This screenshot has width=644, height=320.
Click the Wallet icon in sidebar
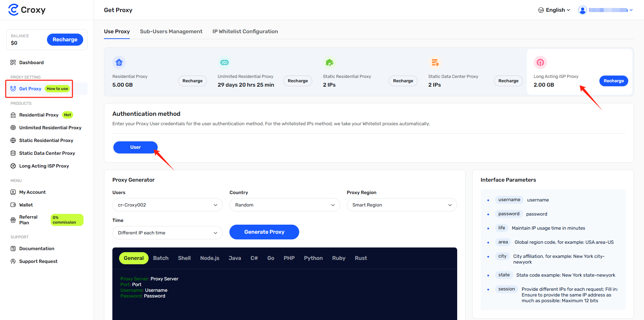coord(13,205)
